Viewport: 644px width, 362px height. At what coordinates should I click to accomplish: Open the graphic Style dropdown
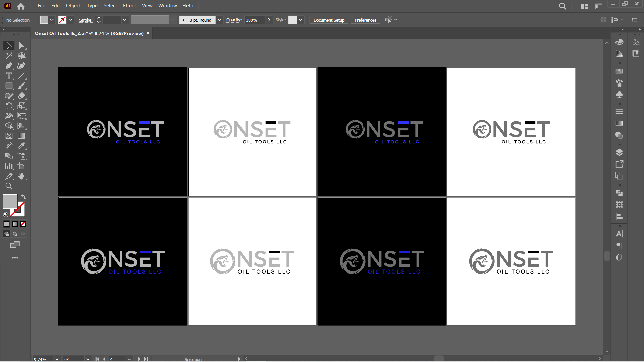301,20
